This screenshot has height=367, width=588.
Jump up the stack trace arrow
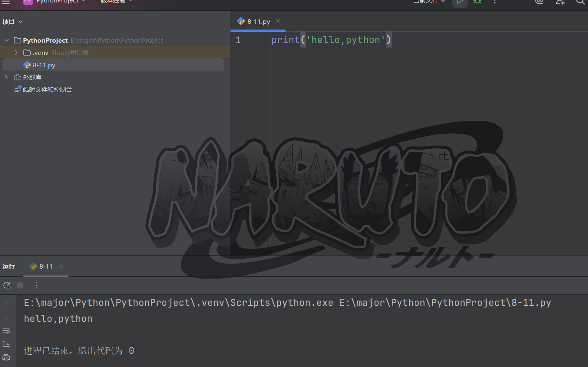[6, 303]
